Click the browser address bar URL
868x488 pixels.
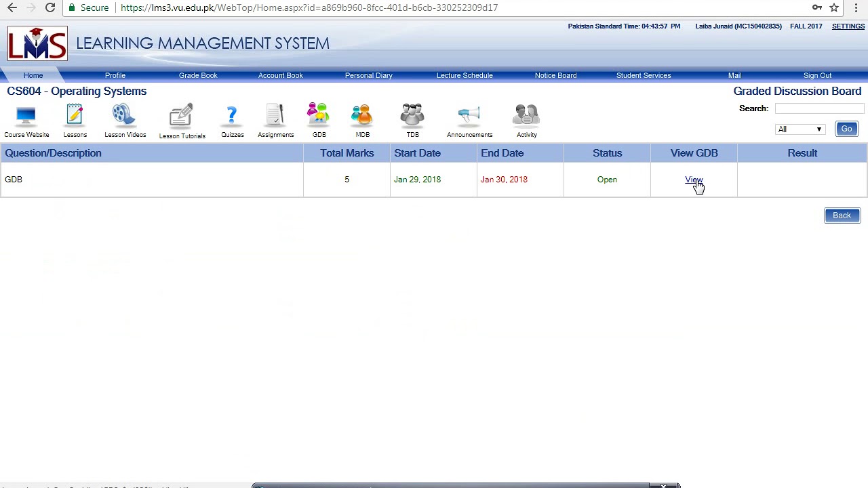[309, 7]
